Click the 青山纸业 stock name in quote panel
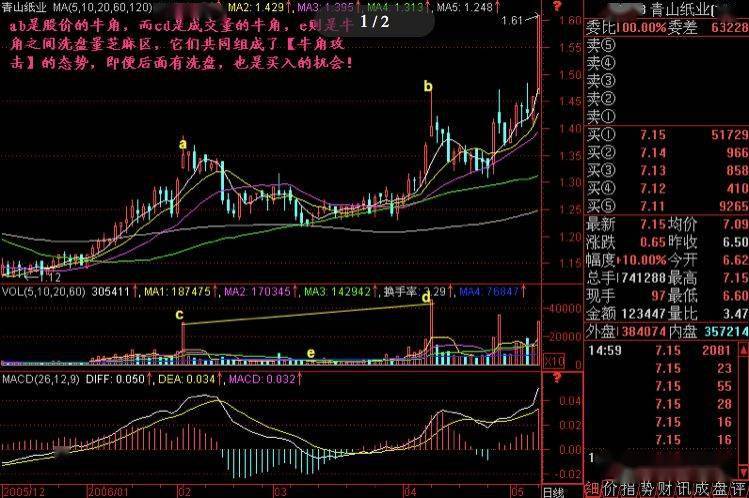Viewport: 749px width, 498px height. pos(681,10)
